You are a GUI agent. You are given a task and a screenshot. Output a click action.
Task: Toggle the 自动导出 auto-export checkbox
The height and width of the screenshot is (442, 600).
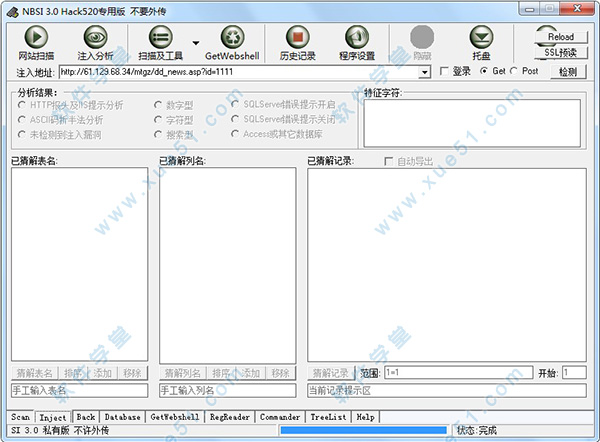pos(388,161)
